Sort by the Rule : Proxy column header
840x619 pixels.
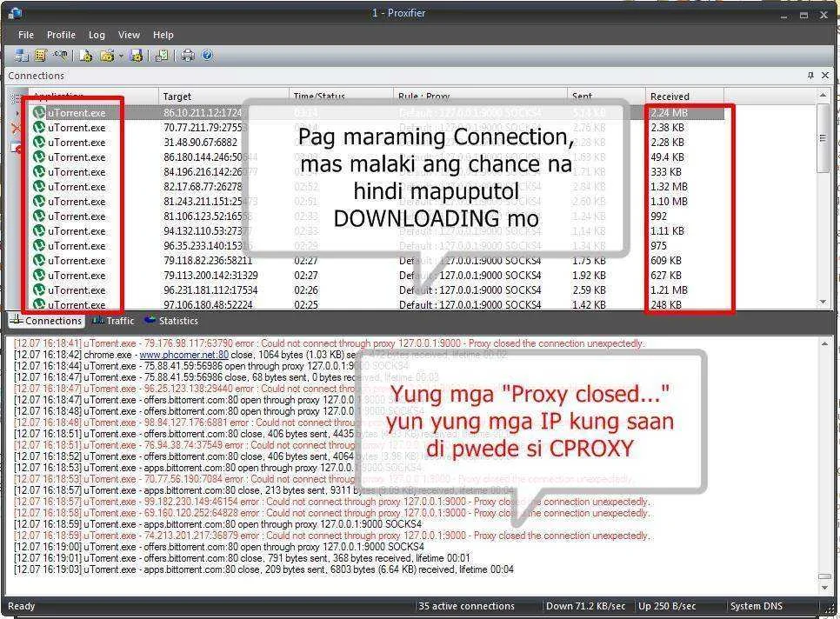(481, 97)
